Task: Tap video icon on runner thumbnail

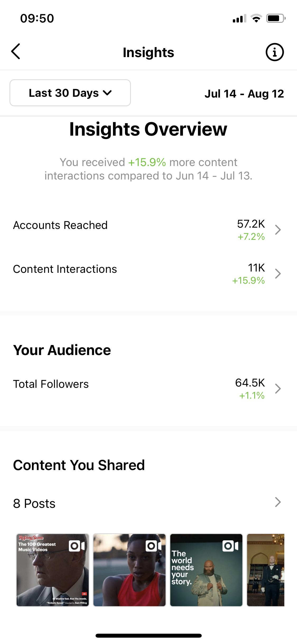Action: coord(153,546)
